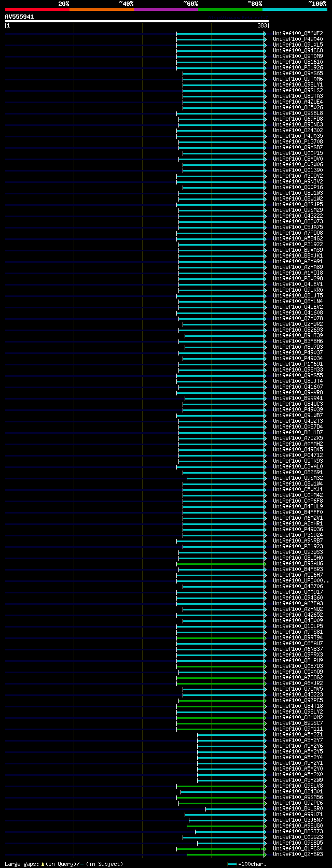Click the cyan ~100% legend bar
The height and width of the screenshot is (868, 332).
point(295,9)
